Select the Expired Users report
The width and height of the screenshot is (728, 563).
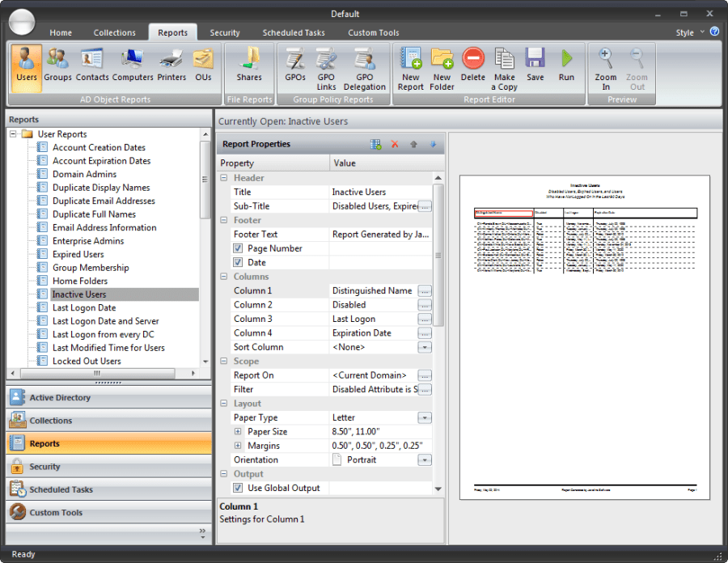(x=79, y=254)
